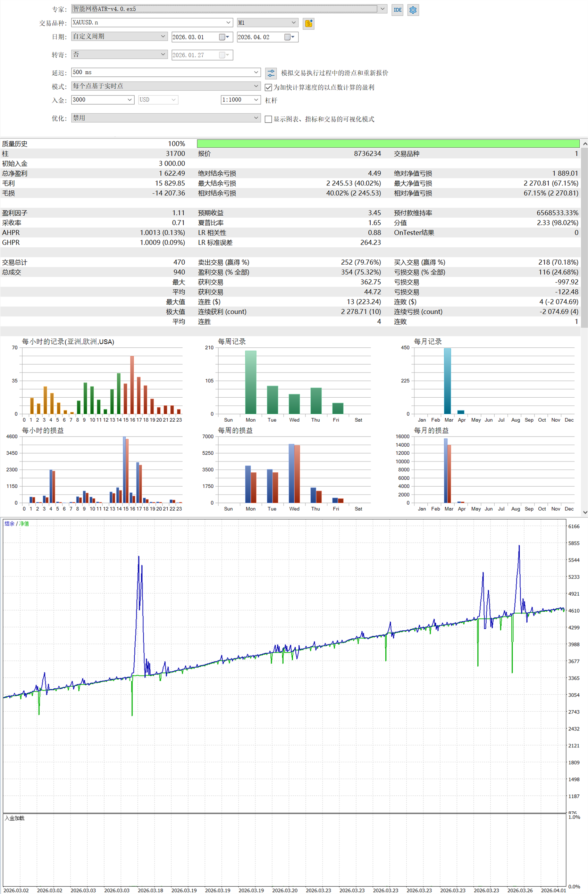This screenshot has height=894, width=588.
Task: Select the 毛损 value -14 207.36
Action: pyautogui.click(x=169, y=193)
